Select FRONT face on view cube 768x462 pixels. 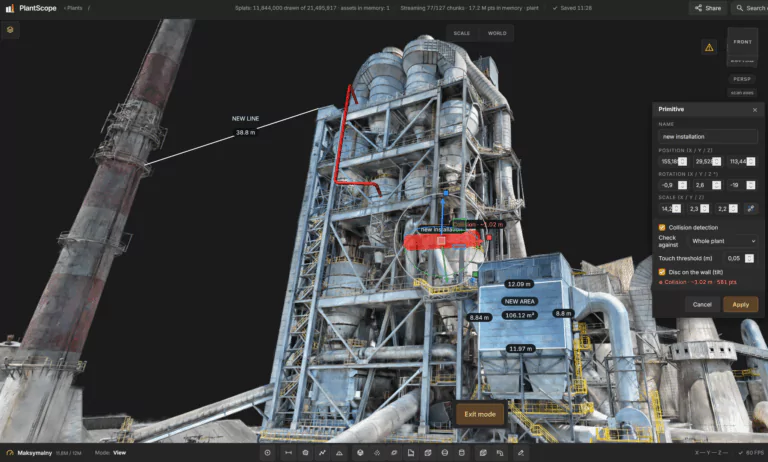coord(743,42)
